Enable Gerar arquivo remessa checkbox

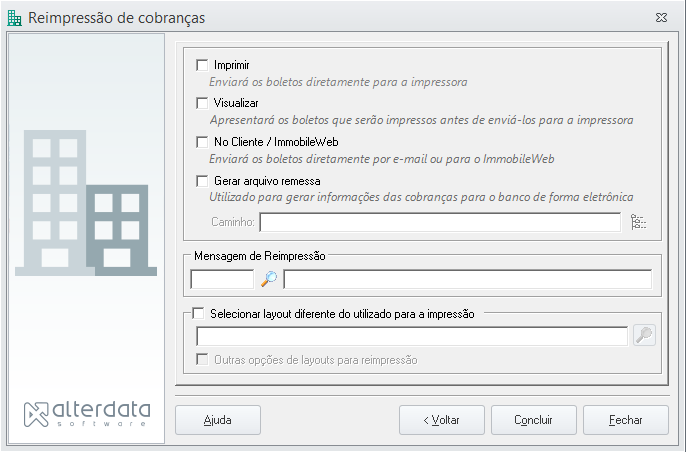coord(202,181)
